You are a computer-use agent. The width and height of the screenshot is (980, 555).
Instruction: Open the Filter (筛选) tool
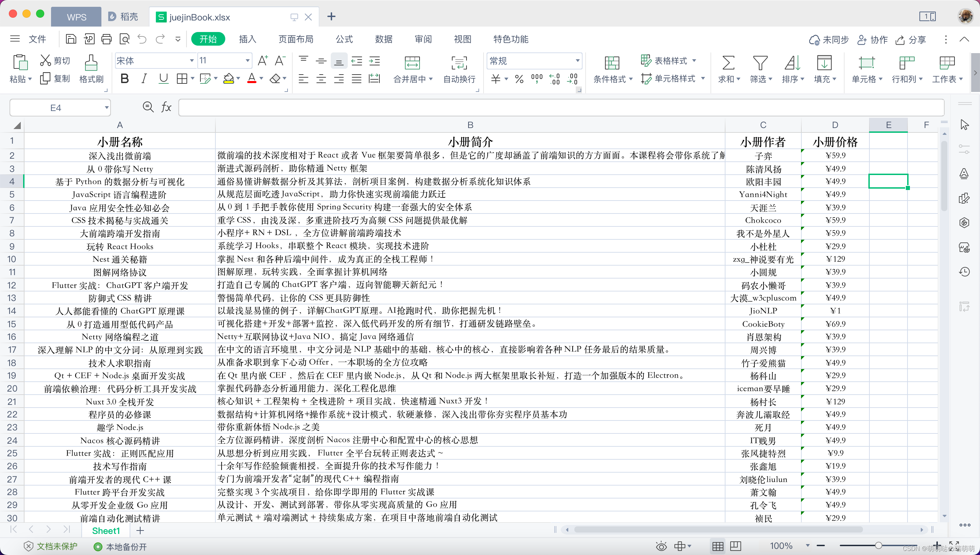tap(760, 69)
